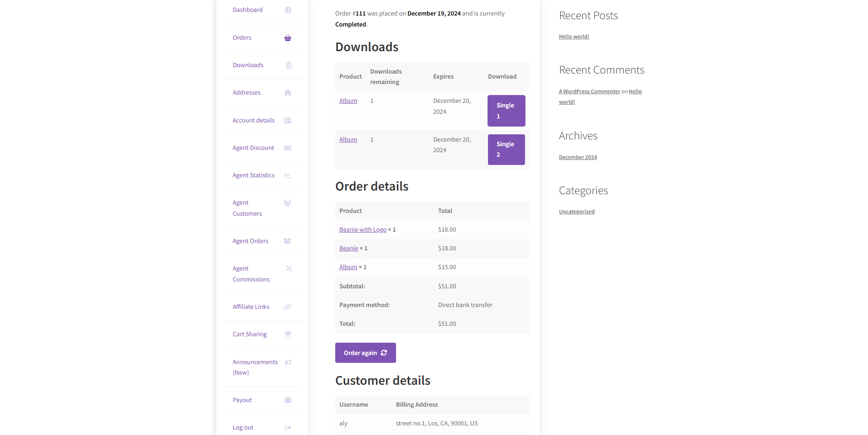Click the Expires column header
The image size is (868, 435).
point(443,77)
